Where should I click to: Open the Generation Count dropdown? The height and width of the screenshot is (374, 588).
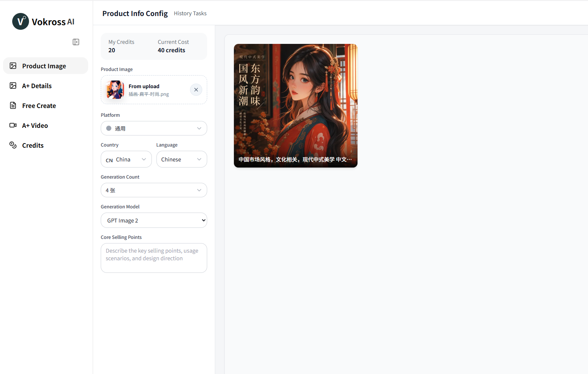click(154, 190)
